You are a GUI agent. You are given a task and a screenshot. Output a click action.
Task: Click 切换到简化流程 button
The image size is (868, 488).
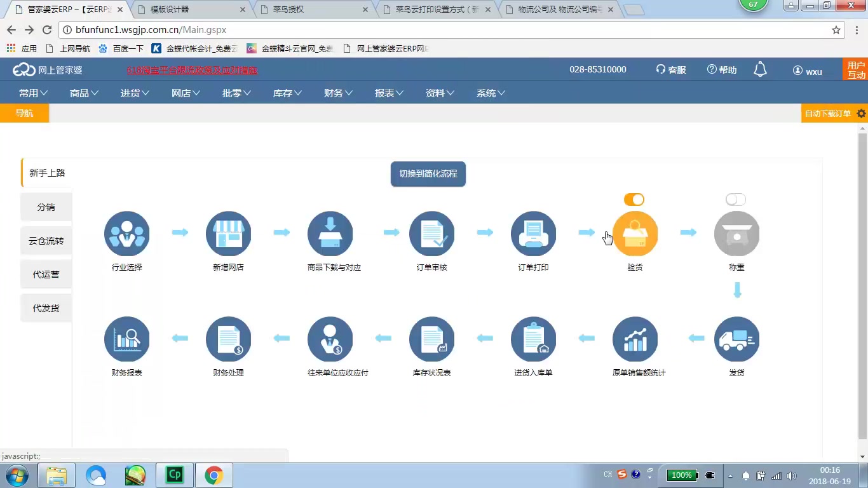(428, 173)
